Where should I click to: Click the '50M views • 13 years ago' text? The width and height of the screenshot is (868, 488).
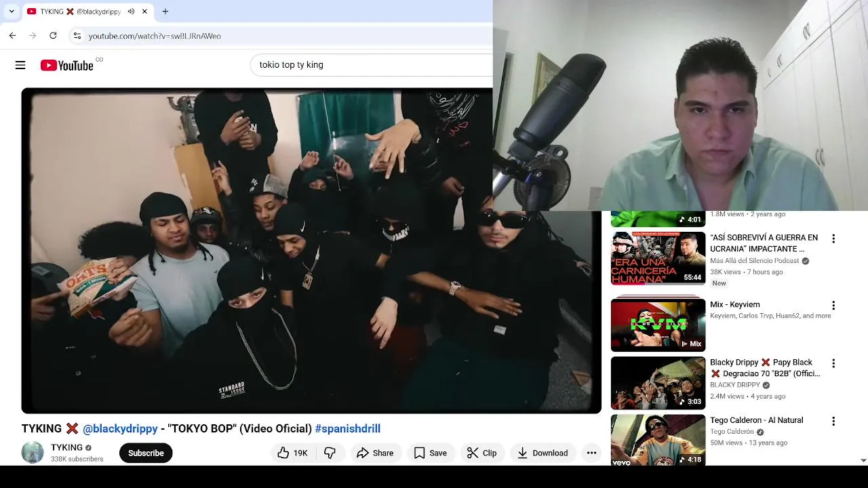[x=749, y=443]
